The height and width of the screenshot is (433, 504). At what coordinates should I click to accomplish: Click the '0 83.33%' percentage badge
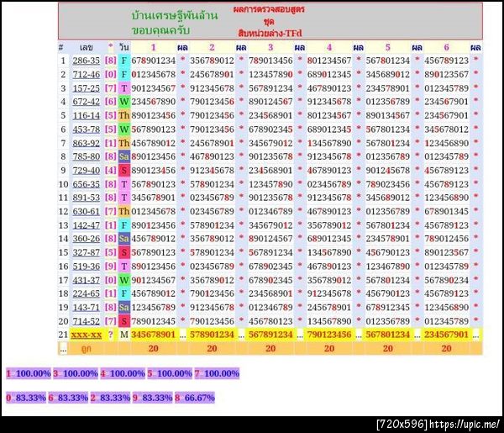pyautogui.click(x=26, y=398)
